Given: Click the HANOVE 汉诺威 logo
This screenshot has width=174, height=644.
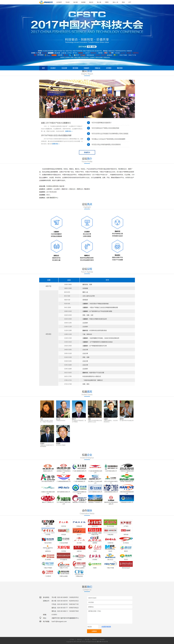Looking at the screenshot, I should (127, 487).
